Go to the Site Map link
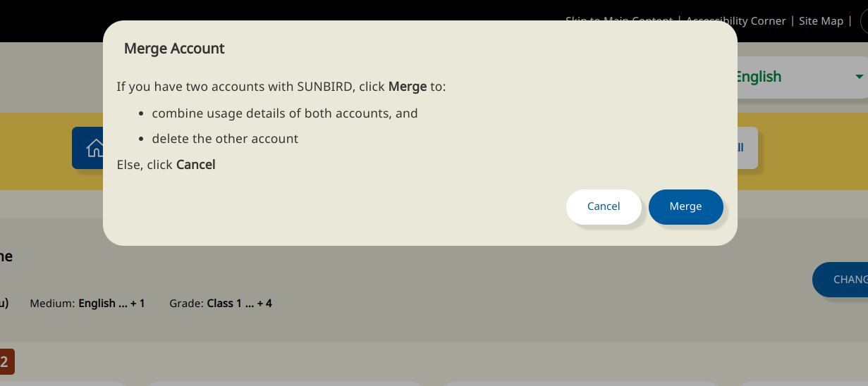The width and height of the screenshot is (868, 386). [x=821, y=21]
